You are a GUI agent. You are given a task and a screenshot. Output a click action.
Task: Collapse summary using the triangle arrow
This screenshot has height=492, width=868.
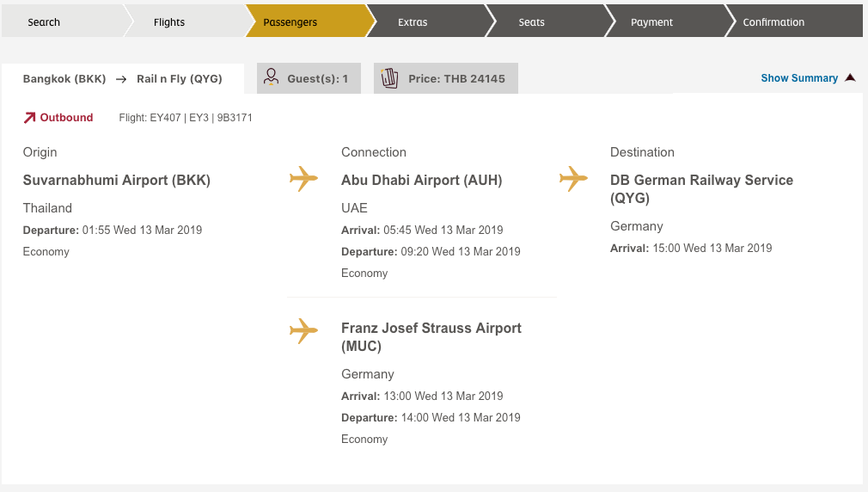[850, 77]
